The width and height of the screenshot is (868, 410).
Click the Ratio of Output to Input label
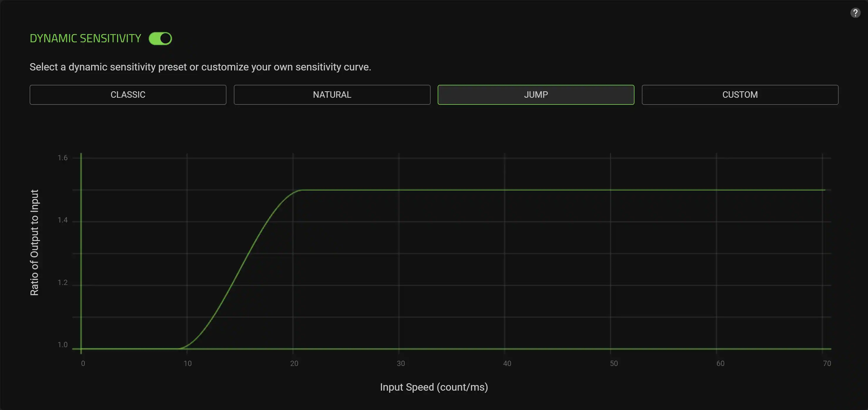pyautogui.click(x=34, y=242)
